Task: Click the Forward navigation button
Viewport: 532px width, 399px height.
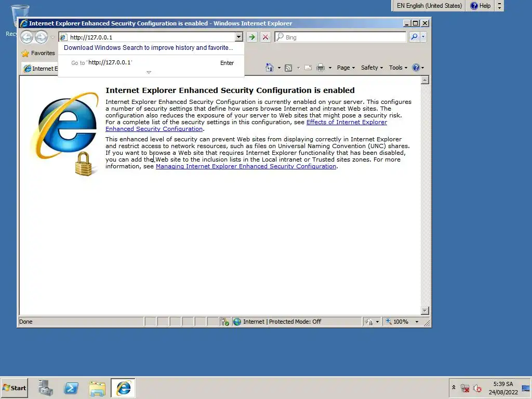Action: [x=42, y=37]
